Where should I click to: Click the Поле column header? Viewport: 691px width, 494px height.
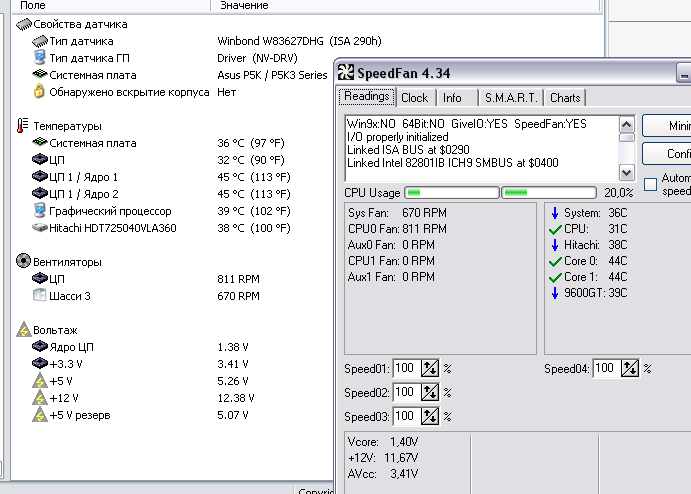[111, 5]
